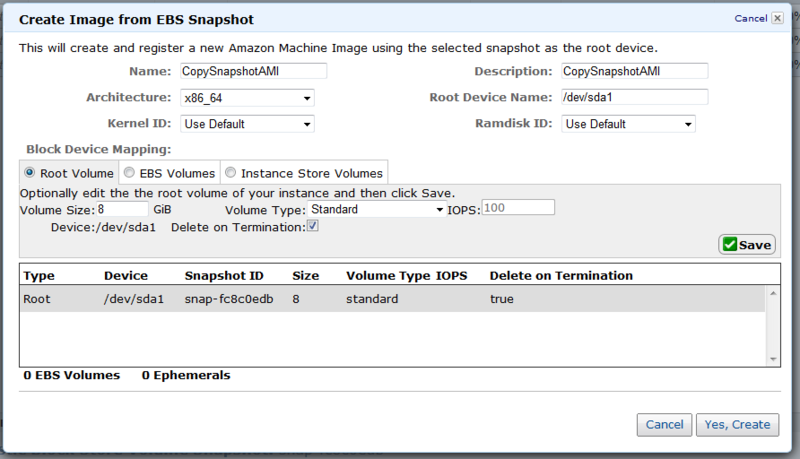Click the '0 Ephemerals' text
Viewport: 800px width, 459px height.
point(186,375)
